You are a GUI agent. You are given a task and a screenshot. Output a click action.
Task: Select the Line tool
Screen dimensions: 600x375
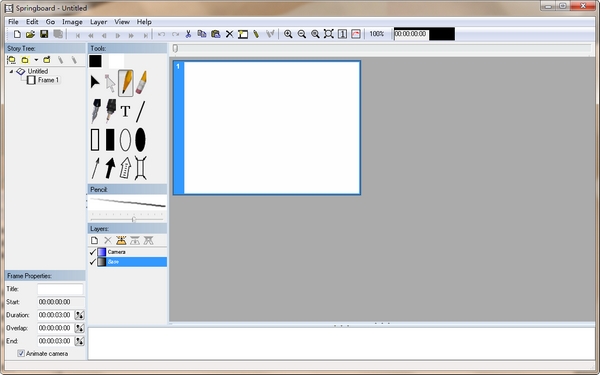pos(140,111)
